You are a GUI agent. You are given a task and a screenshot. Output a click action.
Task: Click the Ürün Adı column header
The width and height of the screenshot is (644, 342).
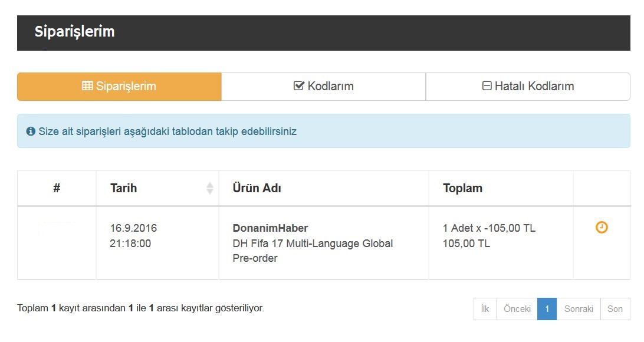[x=257, y=189]
